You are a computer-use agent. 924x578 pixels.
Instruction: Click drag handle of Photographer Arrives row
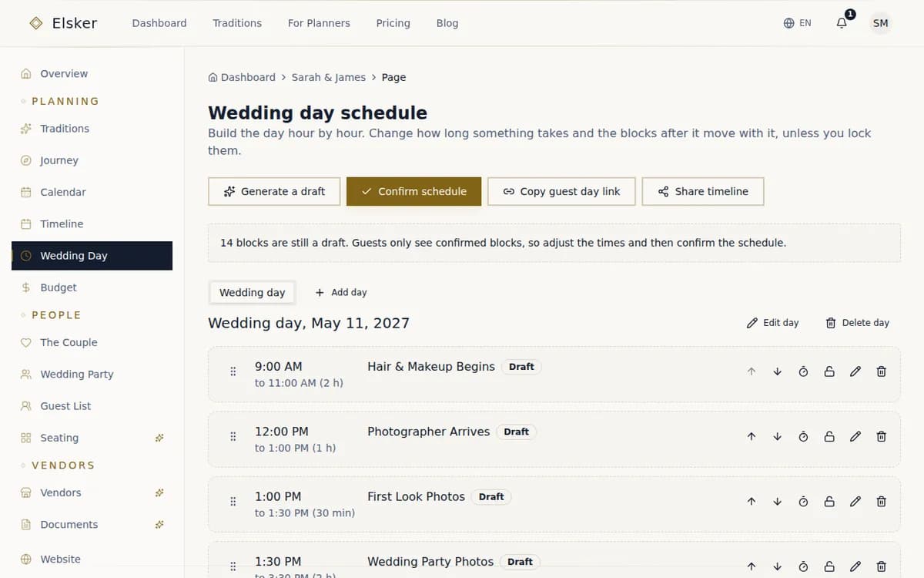pyautogui.click(x=233, y=436)
